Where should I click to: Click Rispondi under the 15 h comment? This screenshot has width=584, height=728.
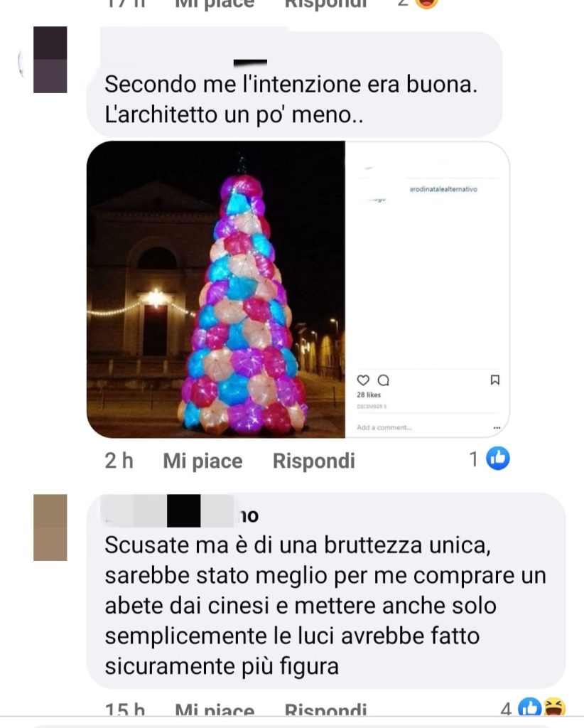(x=325, y=710)
